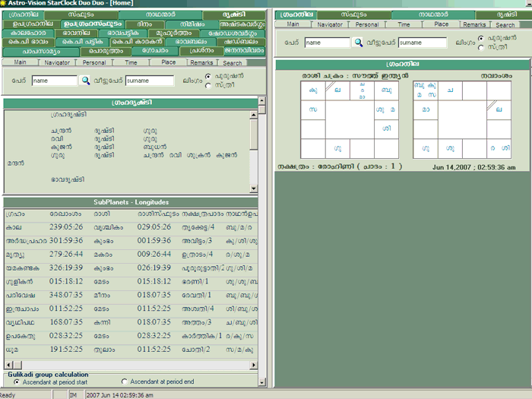The height and width of the screenshot is (399, 532).
Task: Open the സ്ഫുടം tab in the left pane
Action: coord(81,15)
